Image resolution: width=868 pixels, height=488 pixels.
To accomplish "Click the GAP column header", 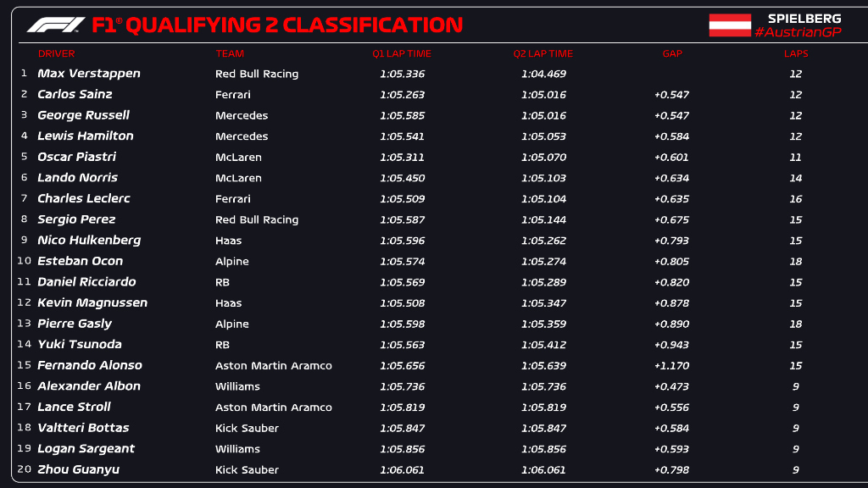I will click(672, 53).
